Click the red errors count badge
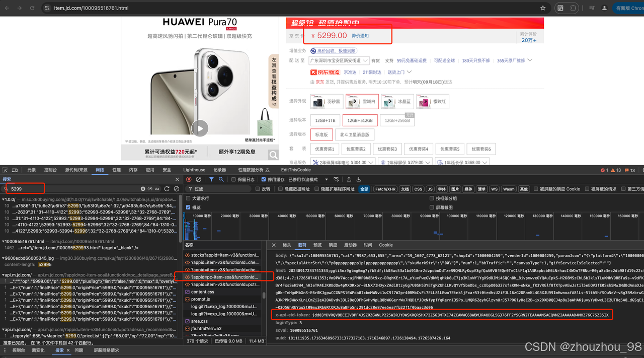This screenshot has width=644, height=358. click(x=605, y=170)
